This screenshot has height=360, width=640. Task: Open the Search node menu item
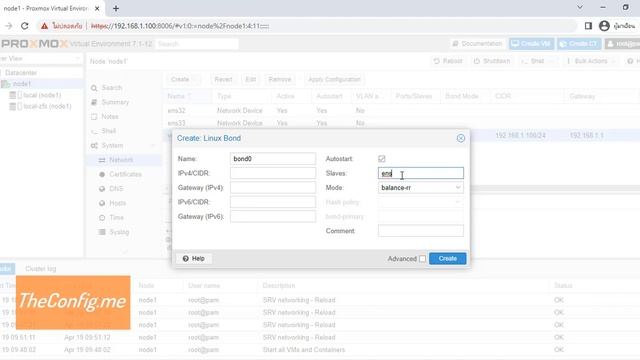111,88
